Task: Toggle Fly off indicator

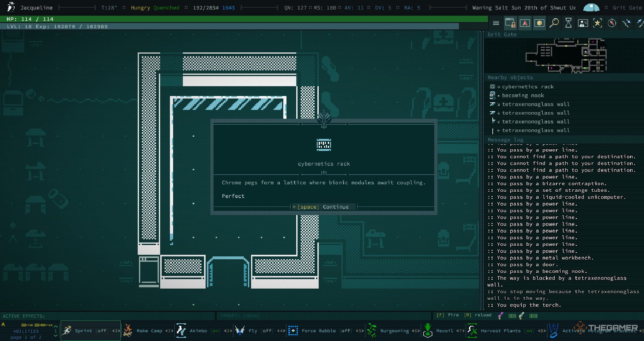Action: coord(267,331)
